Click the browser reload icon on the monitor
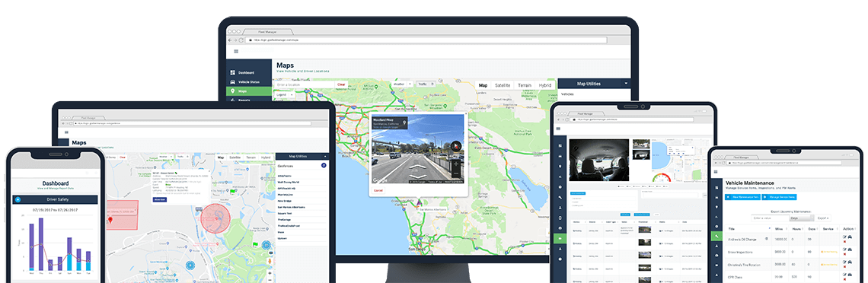Viewport: 868px width, 283px height. 241,40
